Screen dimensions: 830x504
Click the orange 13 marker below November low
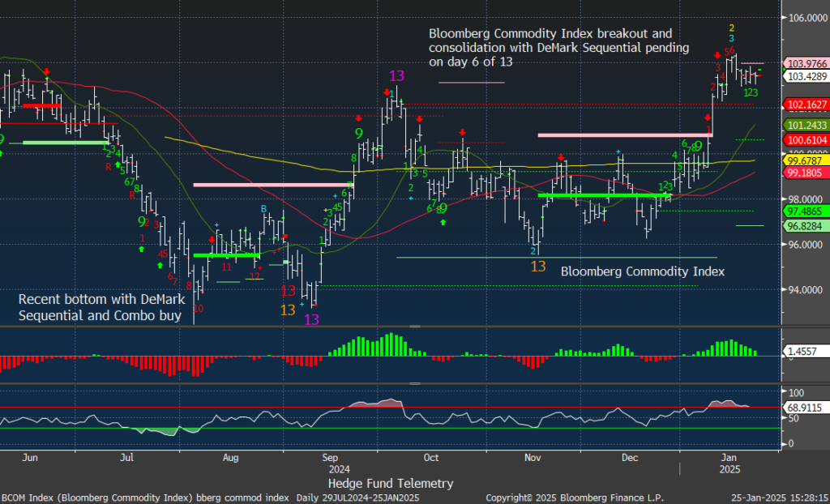click(x=538, y=267)
